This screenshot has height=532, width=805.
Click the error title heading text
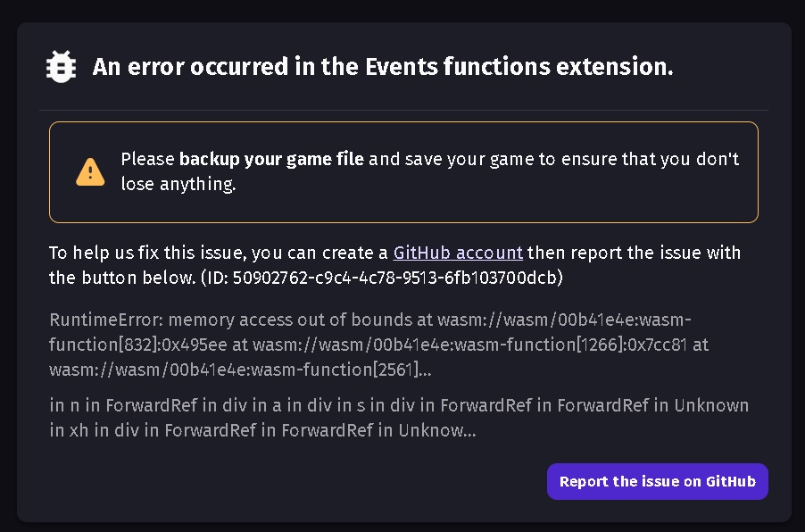383,67
